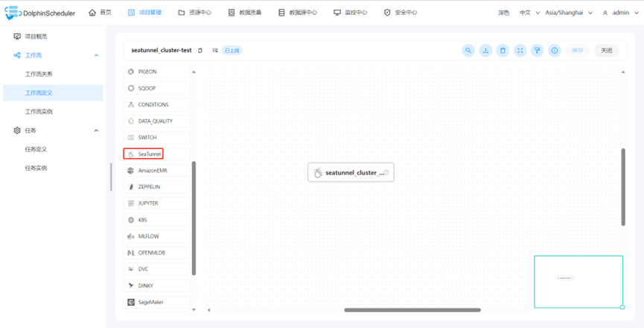644x328 pixels.
Task: Select the DINKY task type
Action: 157,286
